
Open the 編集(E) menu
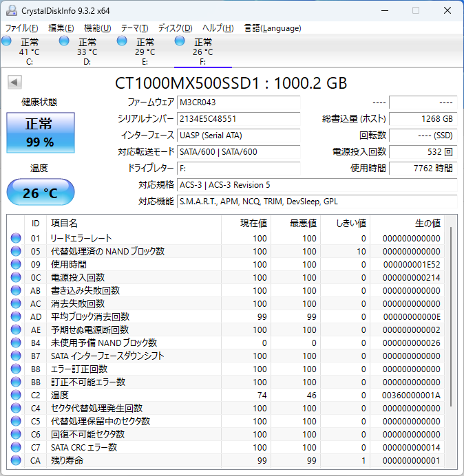61,28
